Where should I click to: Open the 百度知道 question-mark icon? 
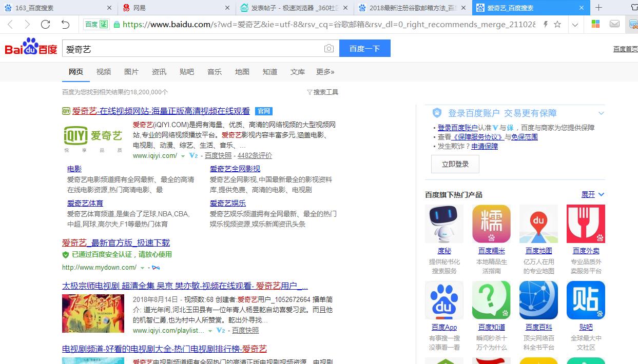pos(491,300)
